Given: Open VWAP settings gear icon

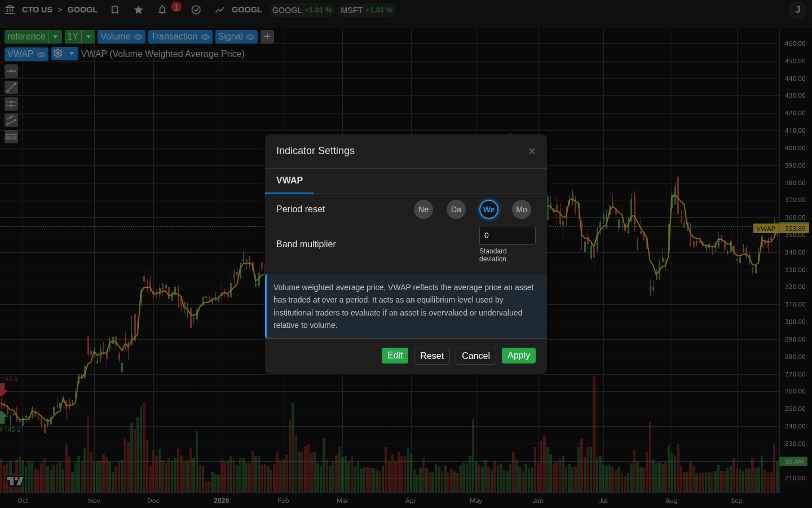Looking at the screenshot, I should click(58, 54).
